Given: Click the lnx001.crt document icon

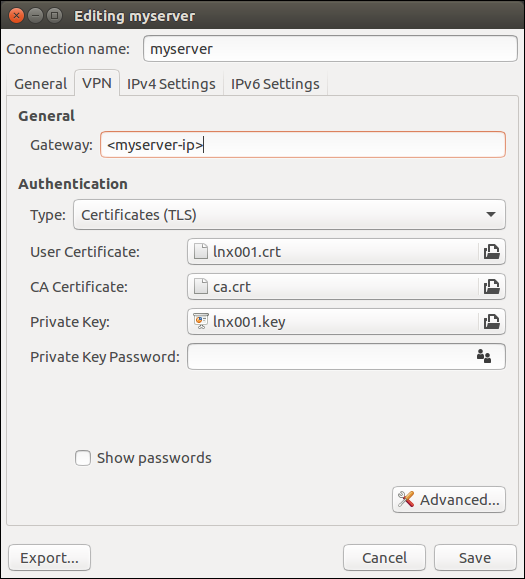Looking at the screenshot, I should (201, 251).
